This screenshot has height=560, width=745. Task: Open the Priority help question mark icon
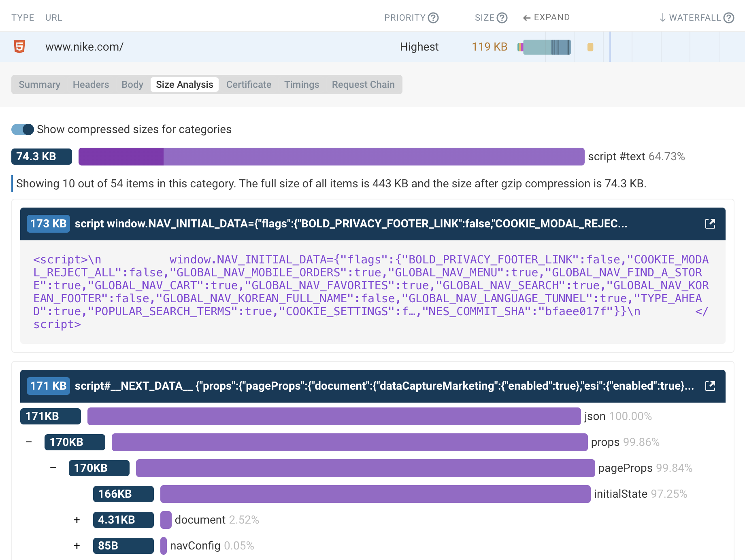433,18
